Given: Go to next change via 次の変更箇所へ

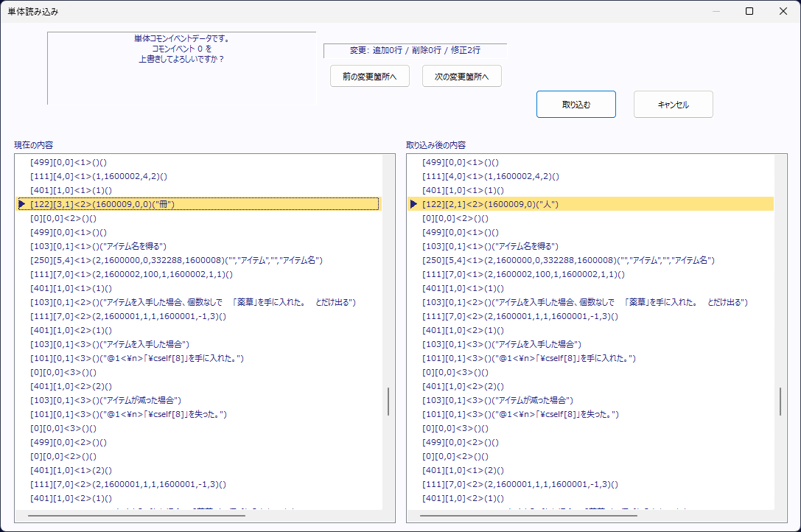Looking at the screenshot, I should [462, 76].
